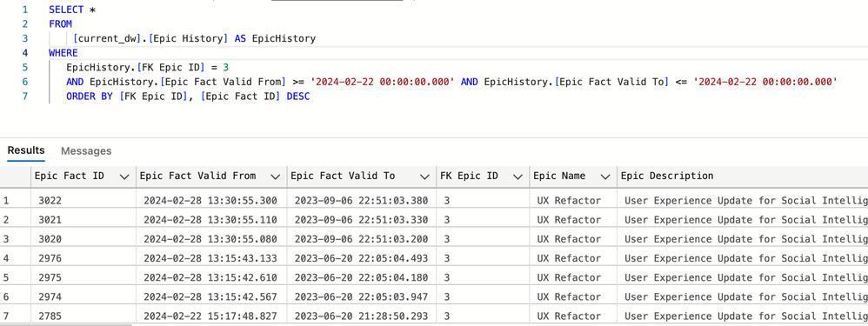Click Valid To value 2023-09-06 22:51:03.380
This screenshot has width=868, height=326.
361,201
